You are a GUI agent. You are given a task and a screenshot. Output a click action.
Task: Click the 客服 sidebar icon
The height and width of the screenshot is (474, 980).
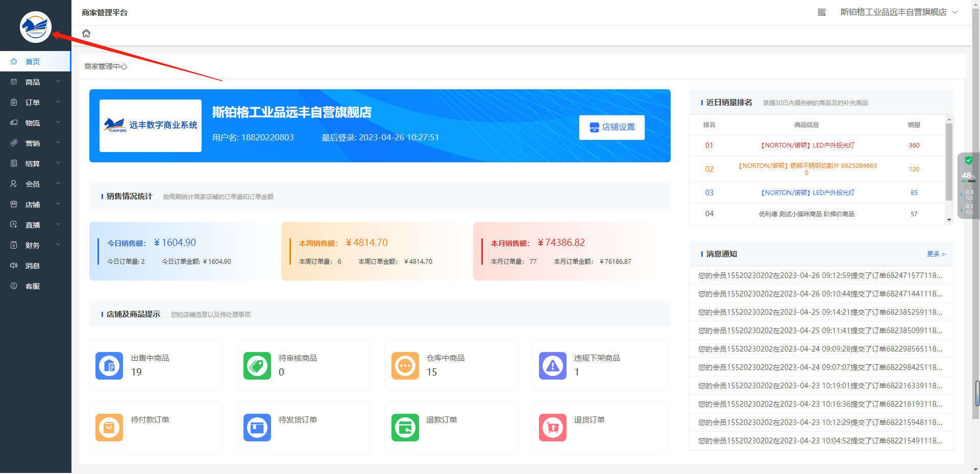(14, 286)
